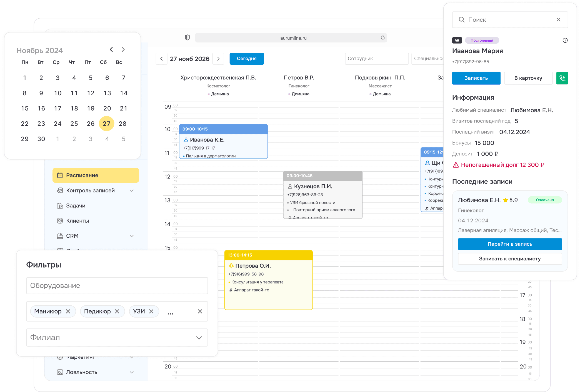
Task: Click the Сегодня button
Action: point(246,59)
